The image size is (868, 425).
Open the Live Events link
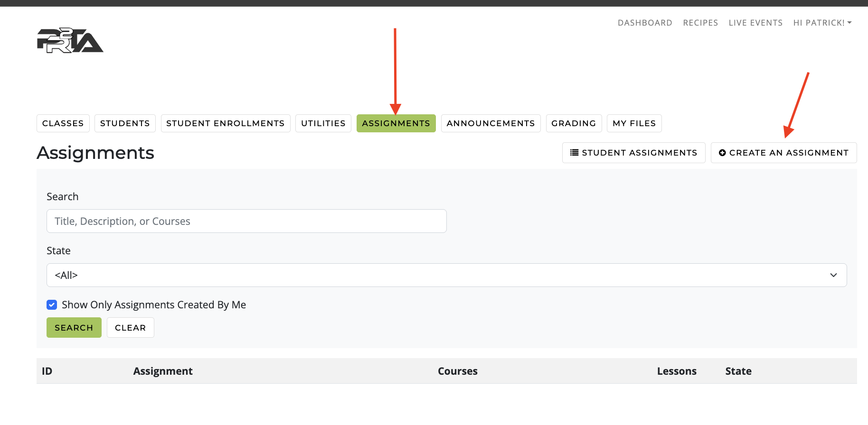coord(755,23)
